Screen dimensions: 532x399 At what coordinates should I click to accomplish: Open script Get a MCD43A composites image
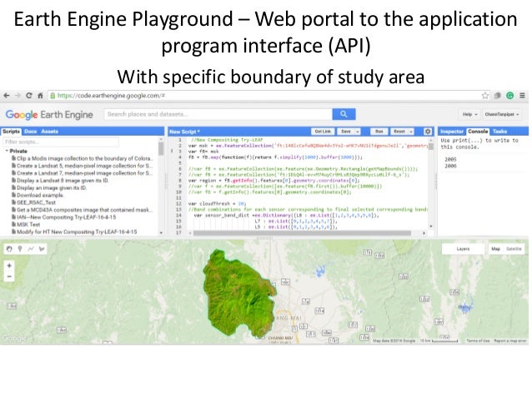click(82, 210)
